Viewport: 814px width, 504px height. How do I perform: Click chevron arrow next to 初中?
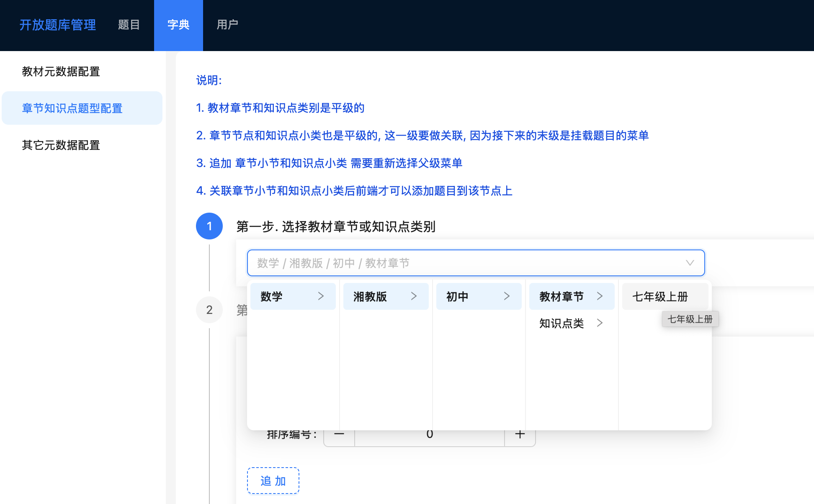(507, 296)
